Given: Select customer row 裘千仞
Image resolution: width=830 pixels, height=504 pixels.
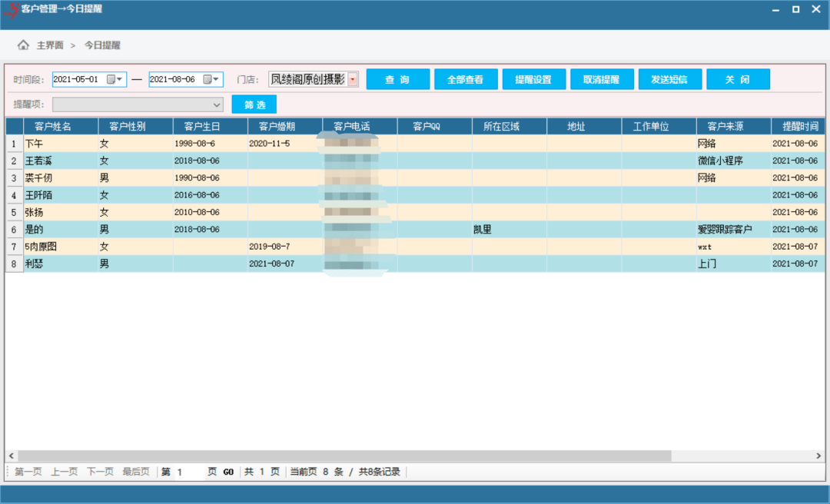Looking at the screenshot, I should click(415, 178).
